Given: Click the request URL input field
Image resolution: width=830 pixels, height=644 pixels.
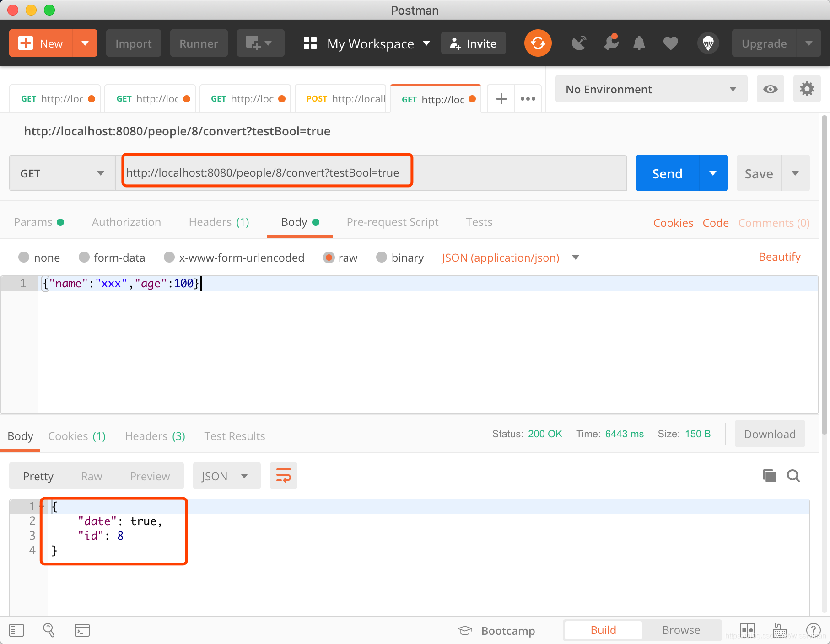Looking at the screenshot, I should coord(371,173).
